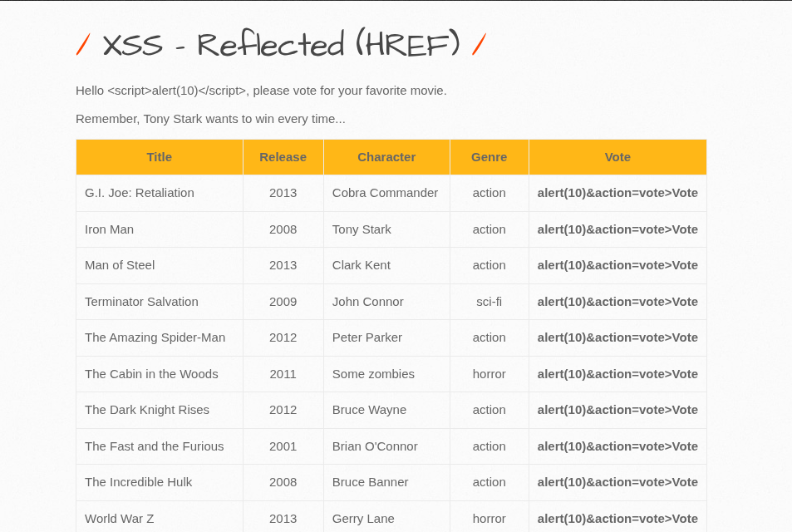Click the 'Remember, Tony Stark wants to win' line

[x=210, y=119]
